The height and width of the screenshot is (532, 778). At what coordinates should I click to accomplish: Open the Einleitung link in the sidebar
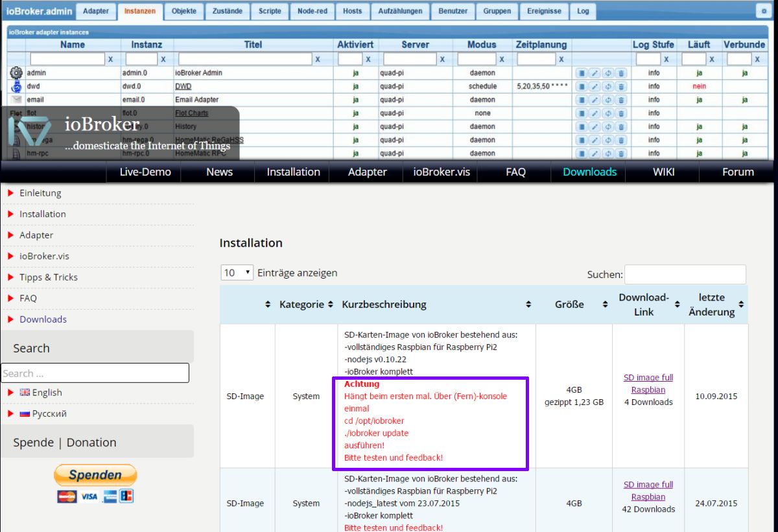pyautogui.click(x=40, y=193)
